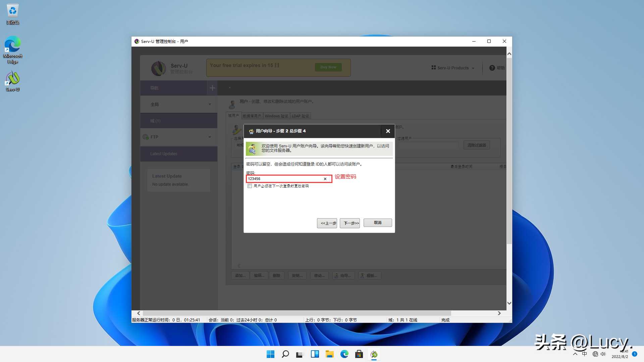This screenshot has height=362, width=644.
Task: Go back with the <<上一步 button
Action: coord(327,223)
